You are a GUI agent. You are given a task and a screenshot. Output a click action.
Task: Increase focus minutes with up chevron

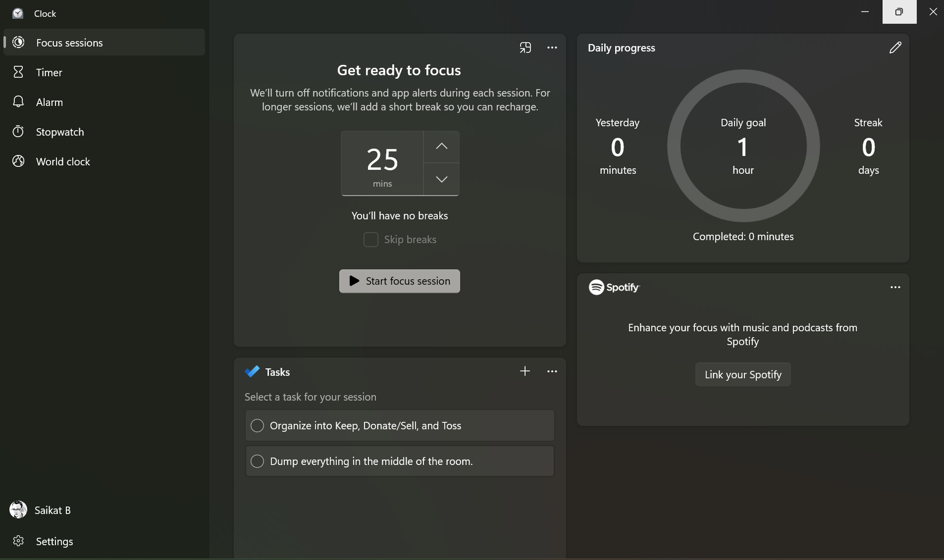(x=441, y=146)
